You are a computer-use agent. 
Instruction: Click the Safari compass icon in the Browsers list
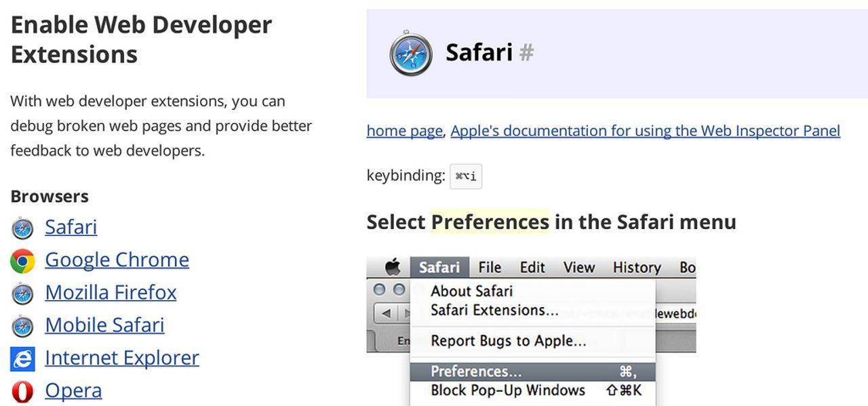click(22, 228)
